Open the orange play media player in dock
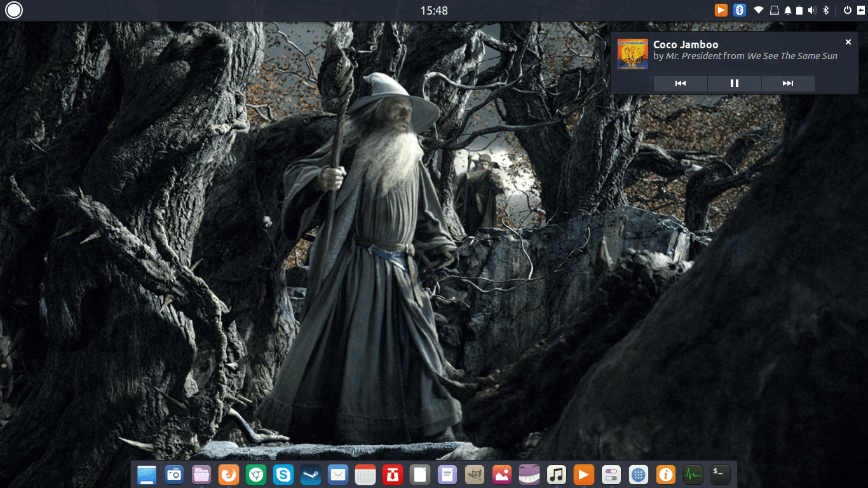The image size is (868, 488). [584, 475]
